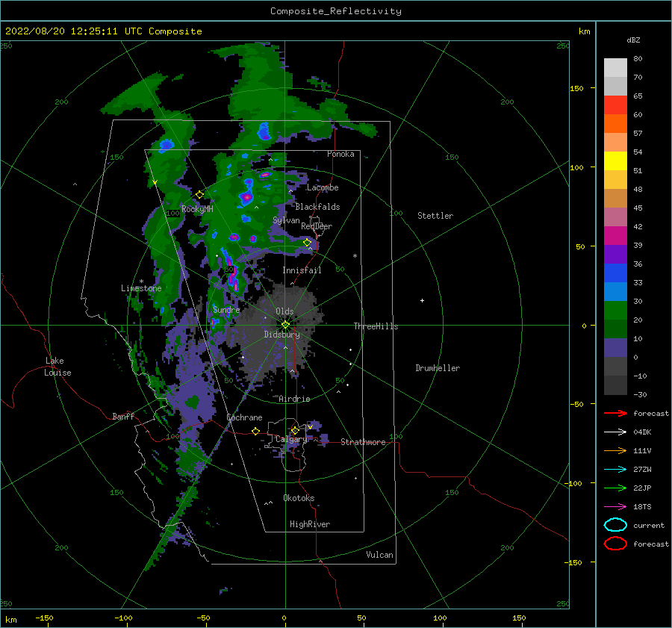Click the cyan current ellipse symbol

(615, 525)
